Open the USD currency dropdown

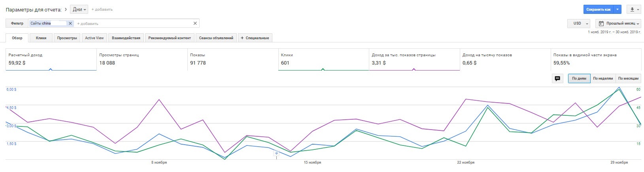pyautogui.click(x=579, y=23)
